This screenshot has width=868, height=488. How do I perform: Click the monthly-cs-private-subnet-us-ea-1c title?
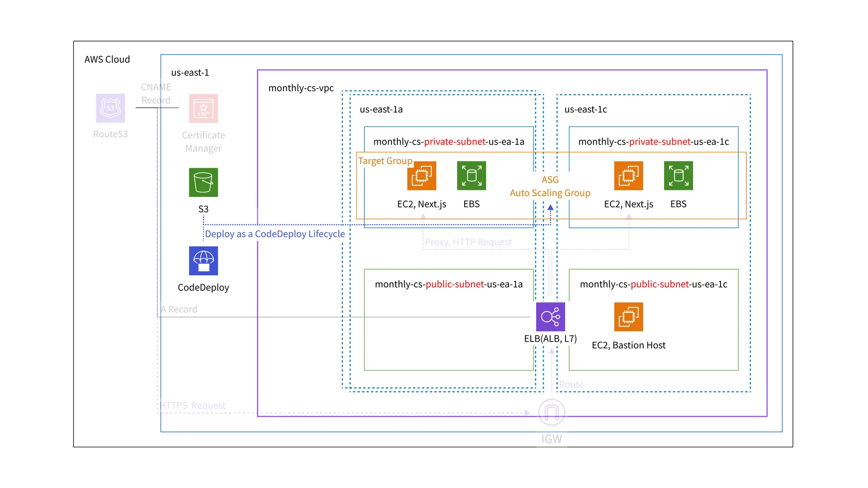[653, 142]
